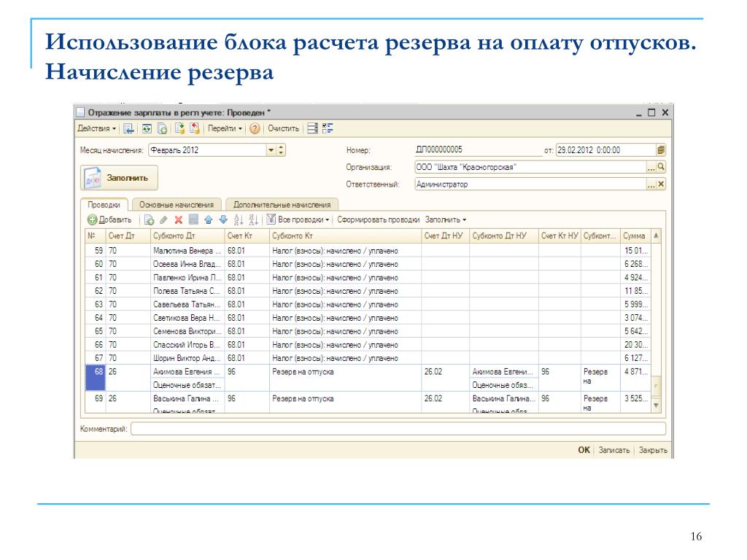747x560 pixels.
Task: Click the Добавить text button
Action: coord(115,220)
